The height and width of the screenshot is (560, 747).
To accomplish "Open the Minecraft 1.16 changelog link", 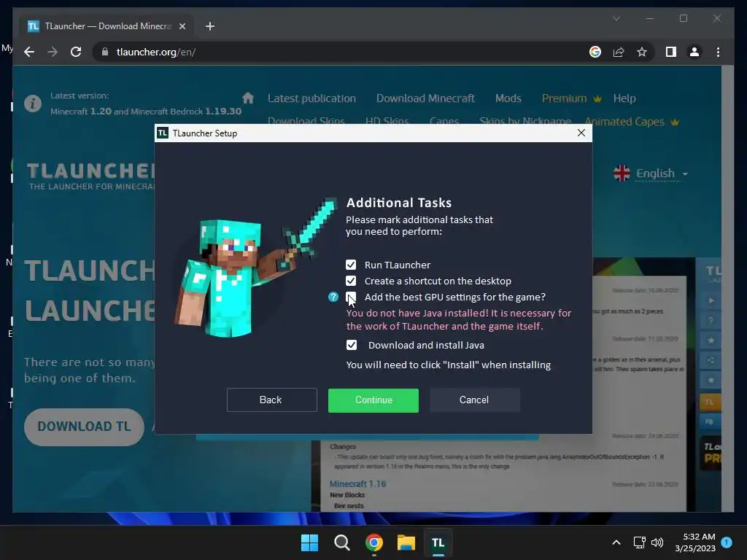I will (x=357, y=484).
